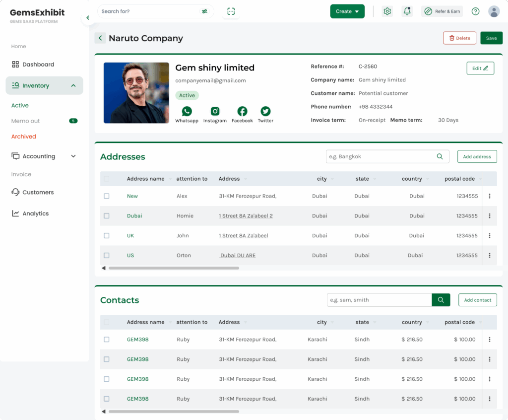
Task: Tick checkbox for the UK address row
Action: coord(107,236)
